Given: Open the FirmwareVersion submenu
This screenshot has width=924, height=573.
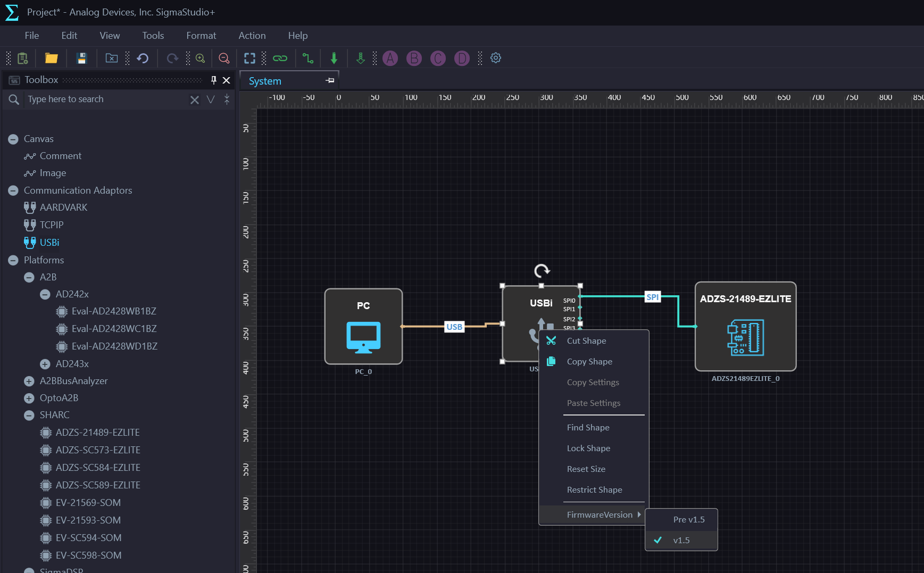Looking at the screenshot, I should point(594,514).
